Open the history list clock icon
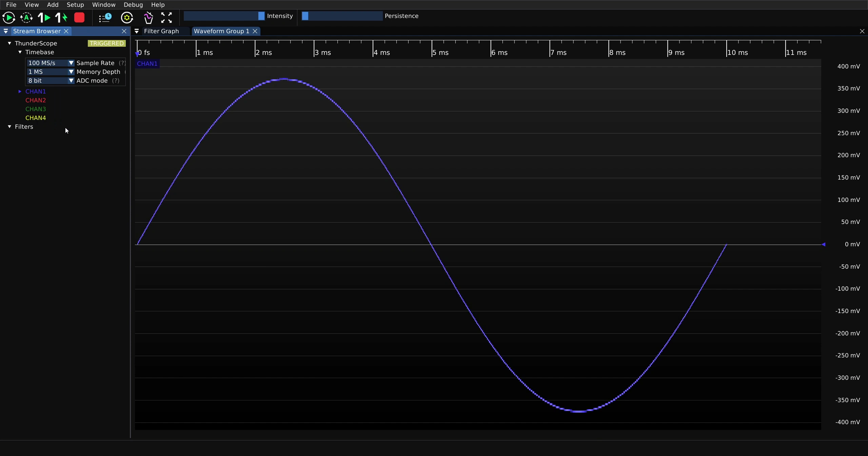This screenshot has width=868, height=456. (105, 18)
